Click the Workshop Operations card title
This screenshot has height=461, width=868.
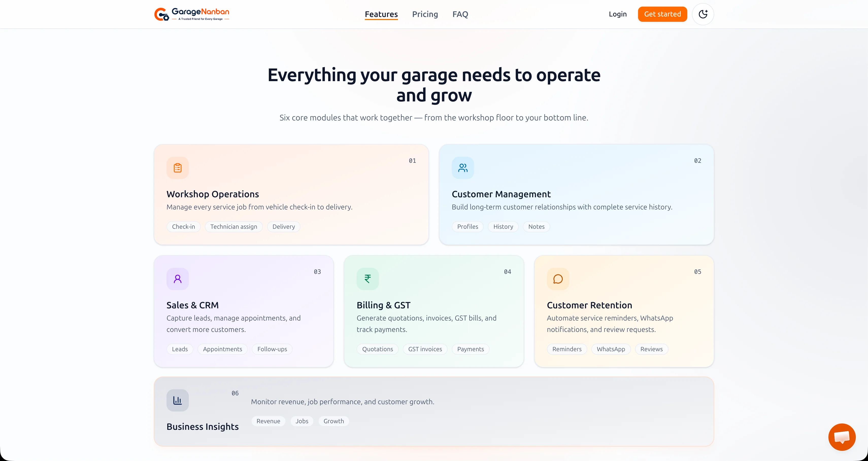click(213, 194)
